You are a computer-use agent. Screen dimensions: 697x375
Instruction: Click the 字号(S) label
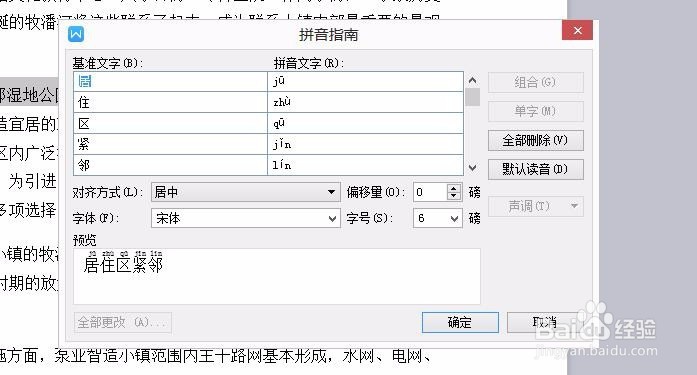point(369,218)
